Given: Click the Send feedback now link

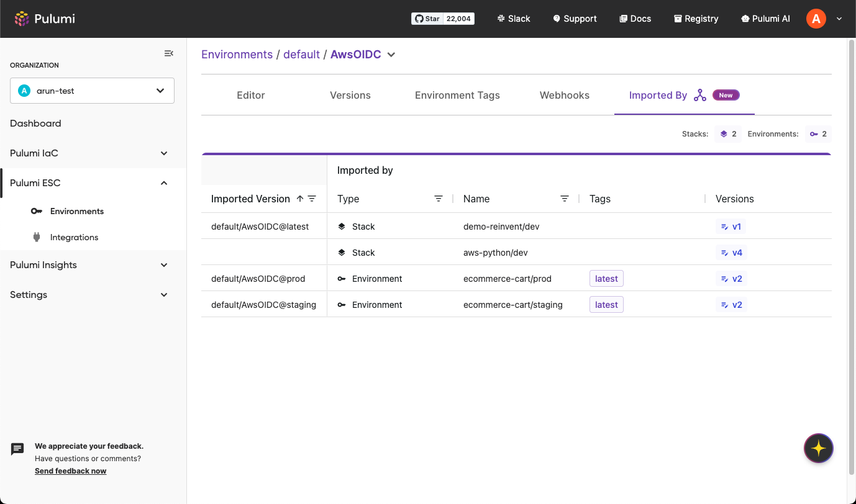Looking at the screenshot, I should 70,471.
